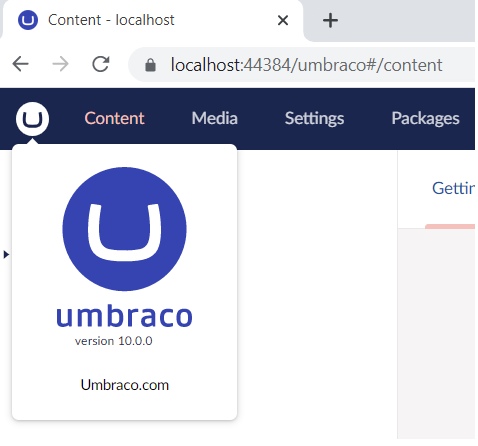Focus the address bar showing localhost:44384/umbraco#/content
Screen dimensions: 478x446
[302, 65]
